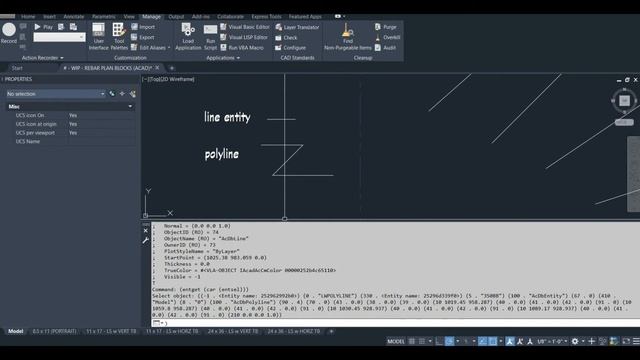
Task: Add a new drawing tab
Action: pos(172,68)
